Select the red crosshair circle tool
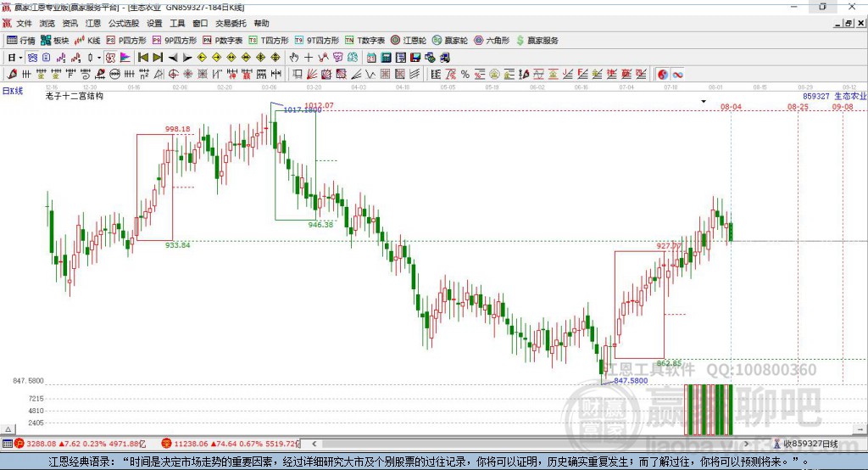 pos(173,75)
